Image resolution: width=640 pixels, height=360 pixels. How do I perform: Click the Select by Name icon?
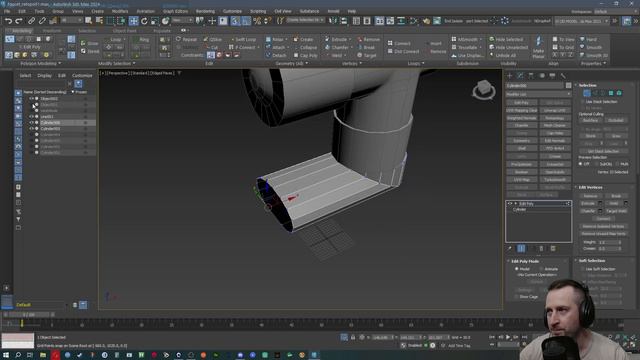(99, 21)
